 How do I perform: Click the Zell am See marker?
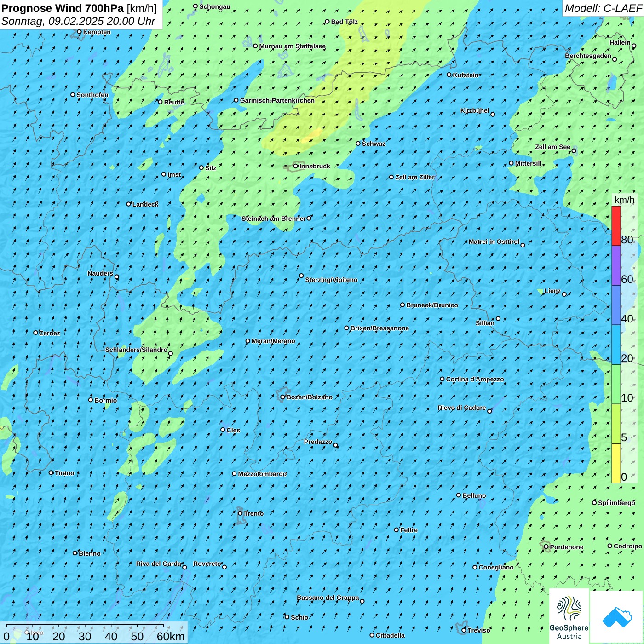pyautogui.click(x=574, y=150)
